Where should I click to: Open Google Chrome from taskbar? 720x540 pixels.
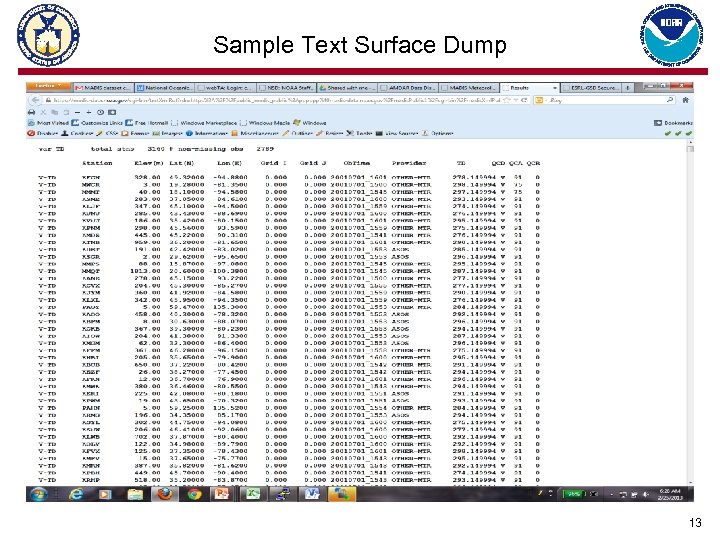tap(195, 494)
